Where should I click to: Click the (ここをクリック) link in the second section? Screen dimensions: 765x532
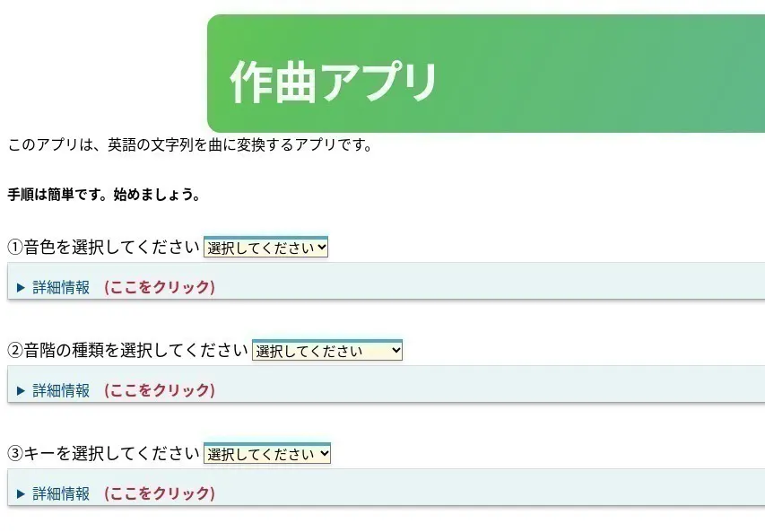pos(160,389)
